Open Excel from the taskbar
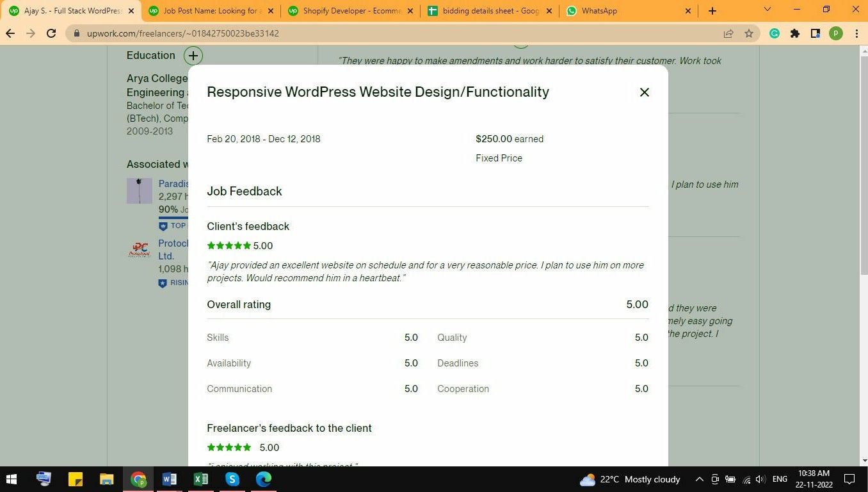 pyautogui.click(x=200, y=479)
